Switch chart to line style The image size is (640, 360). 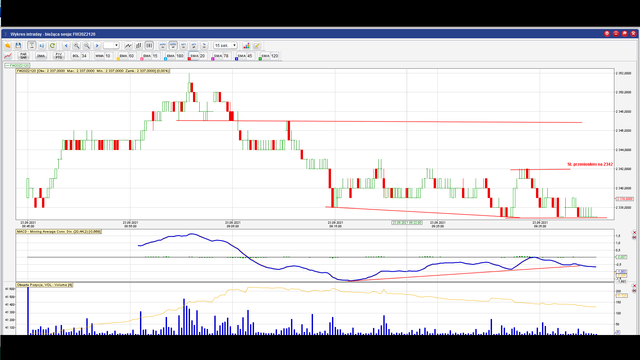click(128, 45)
